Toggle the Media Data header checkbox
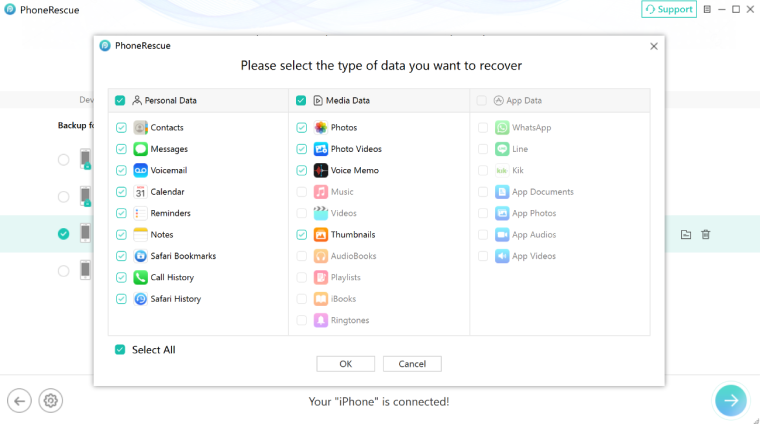 click(301, 101)
